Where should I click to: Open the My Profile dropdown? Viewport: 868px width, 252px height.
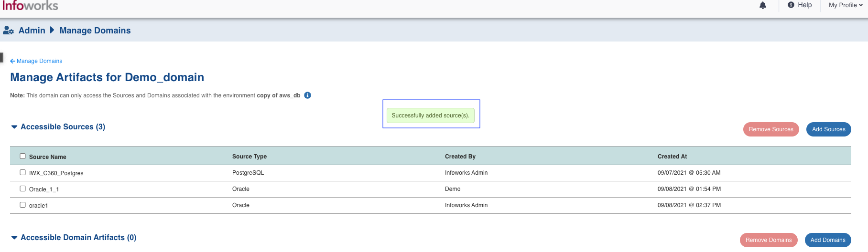[x=846, y=5]
